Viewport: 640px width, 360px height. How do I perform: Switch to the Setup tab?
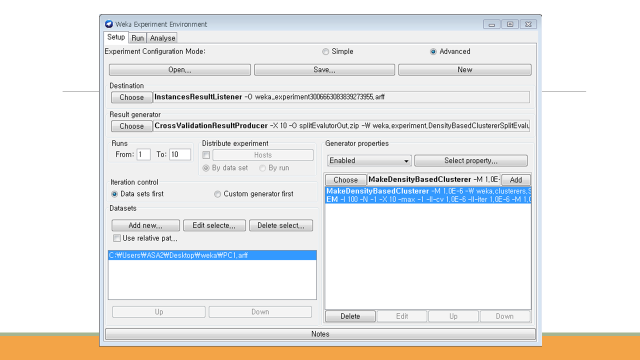(x=116, y=37)
